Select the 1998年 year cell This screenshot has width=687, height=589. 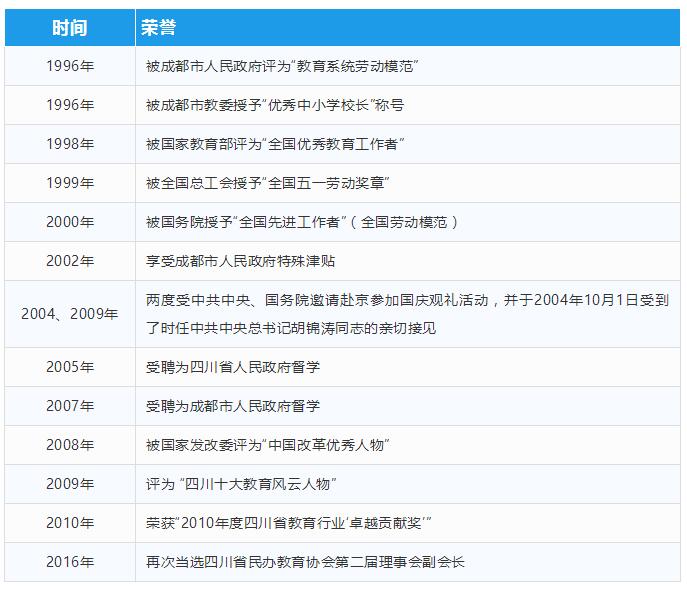point(70,144)
